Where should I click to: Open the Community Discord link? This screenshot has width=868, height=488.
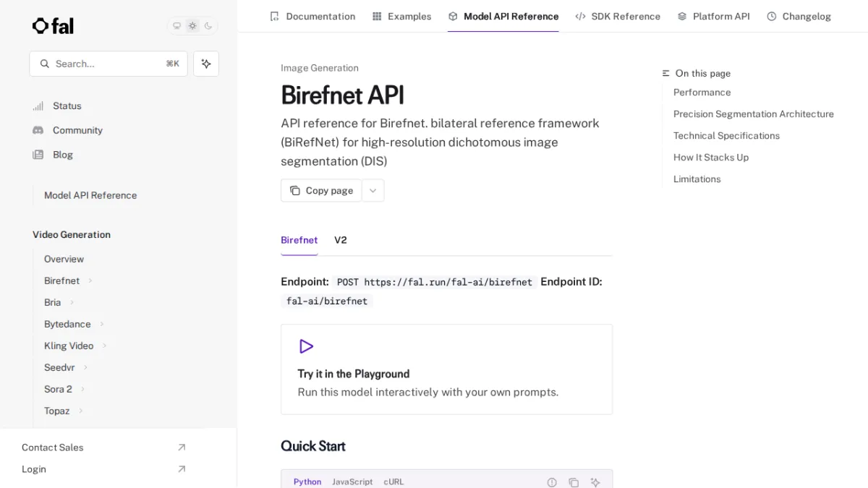(77, 130)
